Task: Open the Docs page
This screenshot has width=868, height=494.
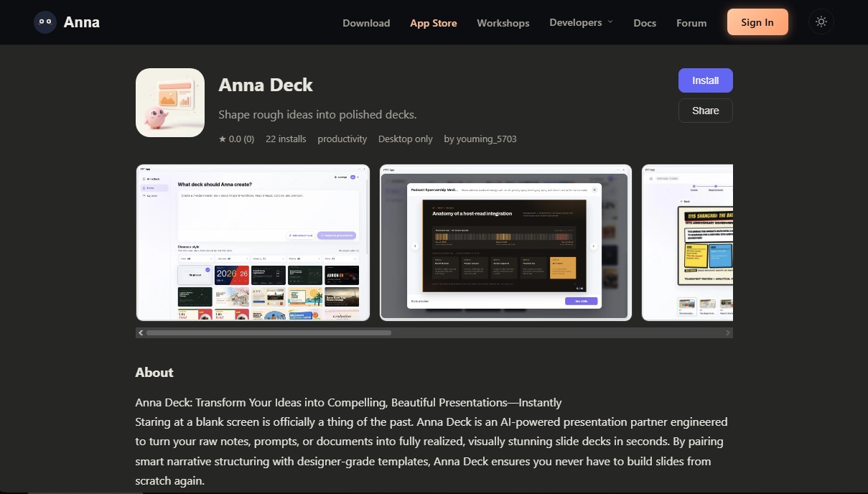Action: pyautogui.click(x=645, y=23)
